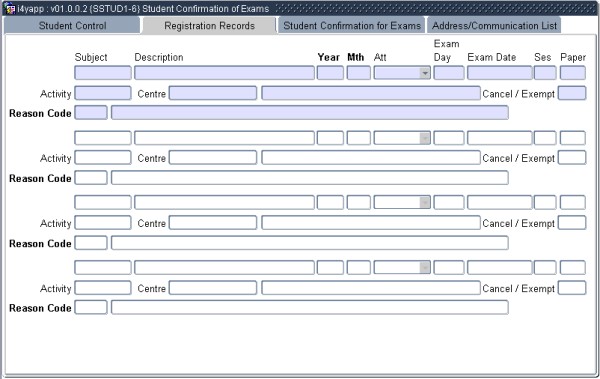
Task: Click third record Cancel / Exempt field
Action: click(572, 223)
